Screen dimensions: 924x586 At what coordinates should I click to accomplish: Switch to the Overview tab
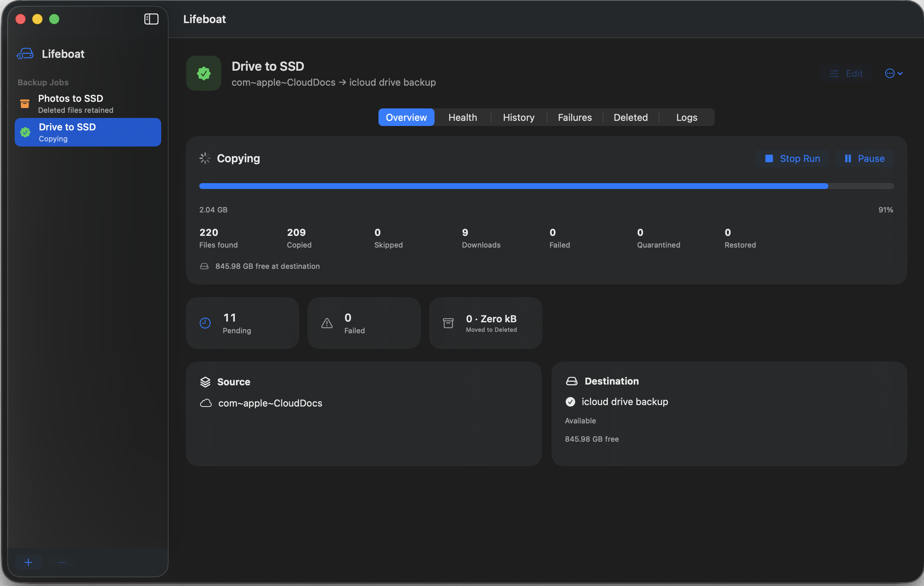click(x=406, y=117)
